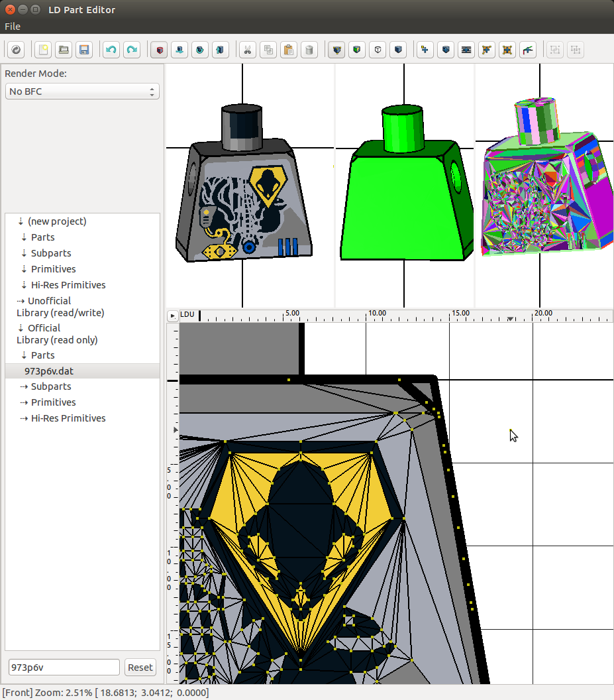Click the add conditional line tool icon
The width and height of the screenshot is (614, 700).
click(528, 50)
